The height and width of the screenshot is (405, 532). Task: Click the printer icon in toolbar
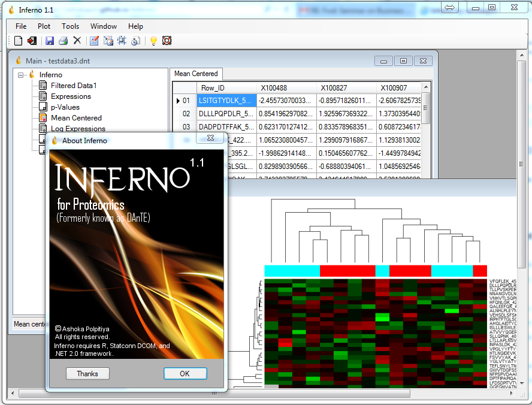(x=63, y=41)
